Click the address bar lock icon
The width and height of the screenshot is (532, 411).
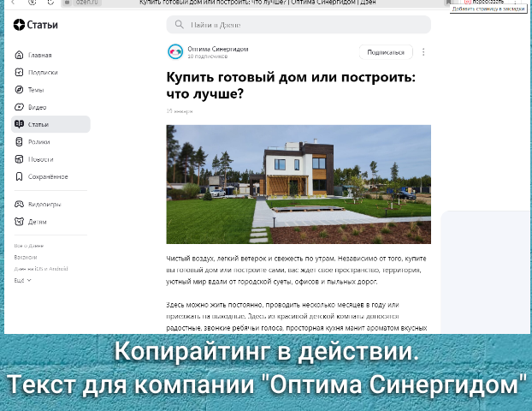pos(68,2)
